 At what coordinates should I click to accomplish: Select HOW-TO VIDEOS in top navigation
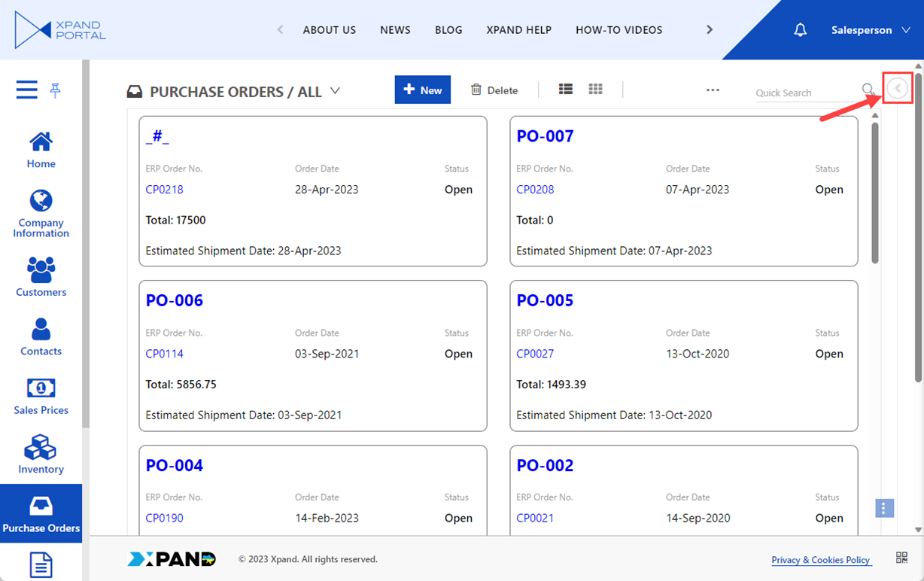619,30
